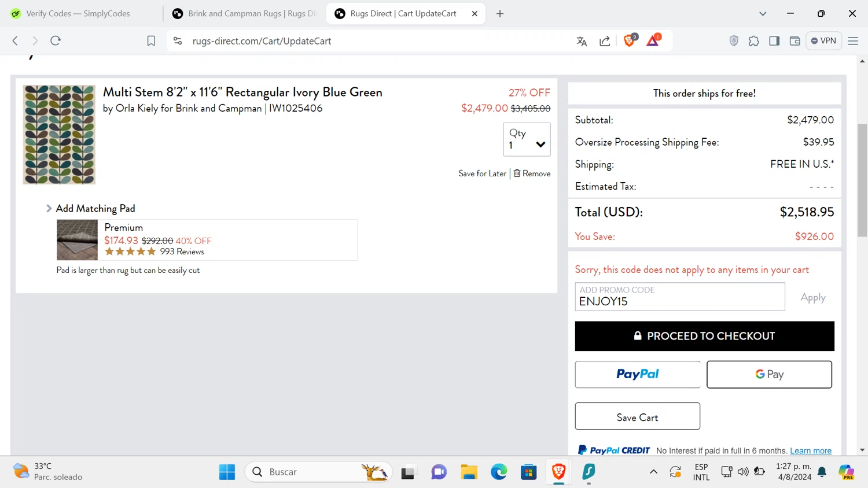Open Brave password/shield icon in toolbar
This screenshot has width=868, height=488.
tap(734, 41)
